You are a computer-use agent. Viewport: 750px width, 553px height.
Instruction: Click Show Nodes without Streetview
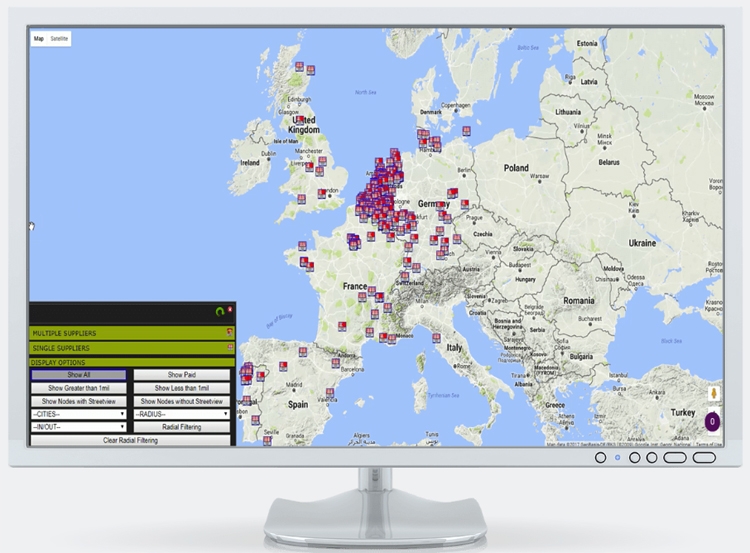click(182, 401)
